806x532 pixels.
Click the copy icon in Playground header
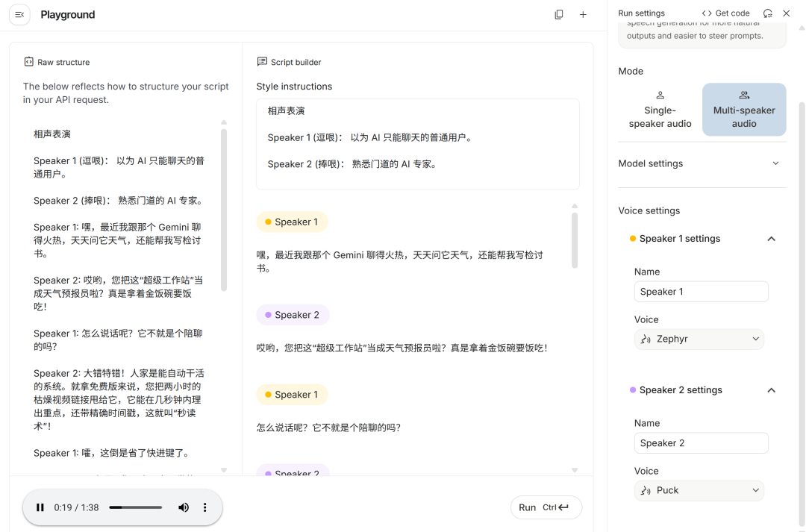click(559, 14)
